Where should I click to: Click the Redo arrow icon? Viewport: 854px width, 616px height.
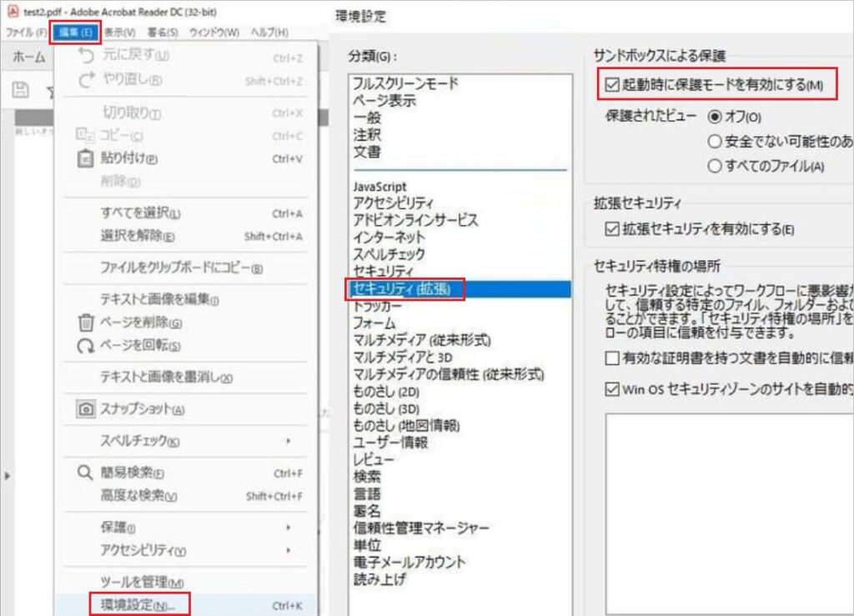click(x=86, y=80)
